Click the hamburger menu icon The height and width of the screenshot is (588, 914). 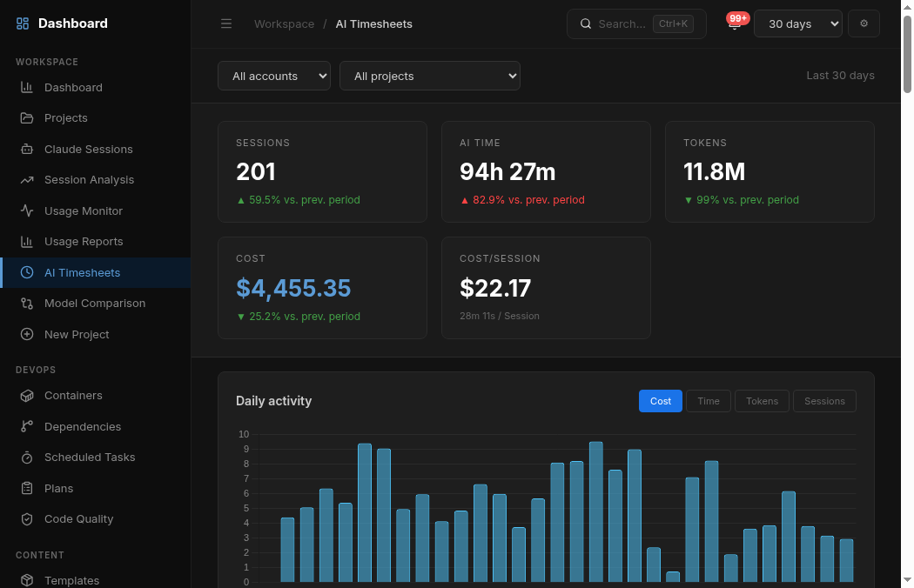pyautogui.click(x=226, y=24)
